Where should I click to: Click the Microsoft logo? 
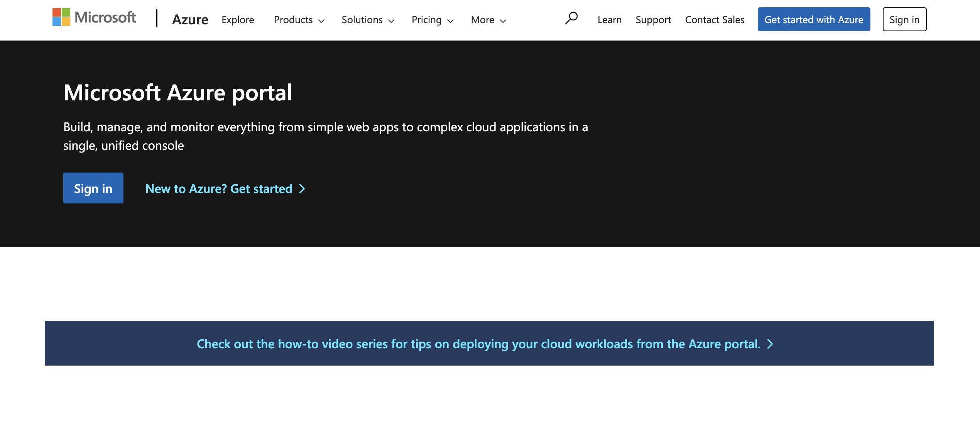(94, 17)
